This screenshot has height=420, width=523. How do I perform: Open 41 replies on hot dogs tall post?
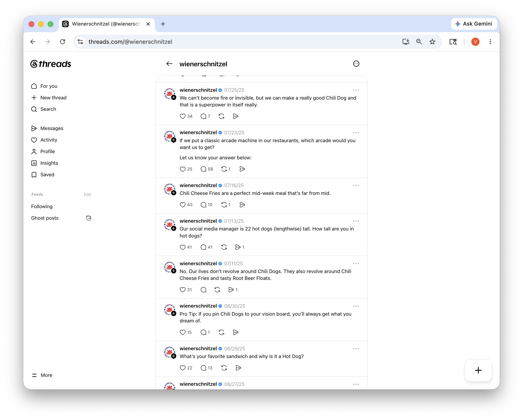206,247
